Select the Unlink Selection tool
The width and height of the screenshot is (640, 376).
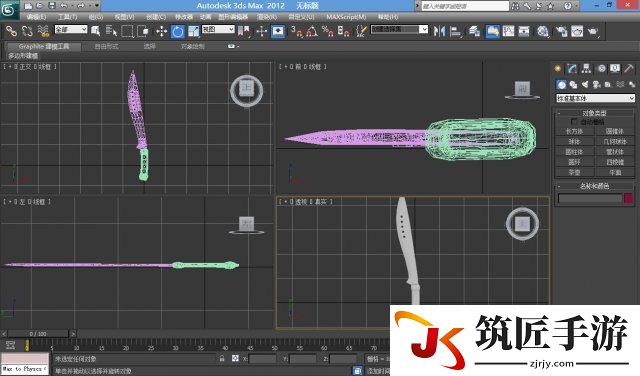27,31
